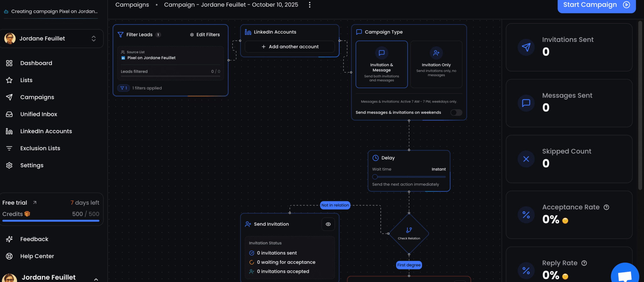Expand the bottom Jordane Feuillet profile menu
This screenshot has width=644, height=282.
(96, 279)
